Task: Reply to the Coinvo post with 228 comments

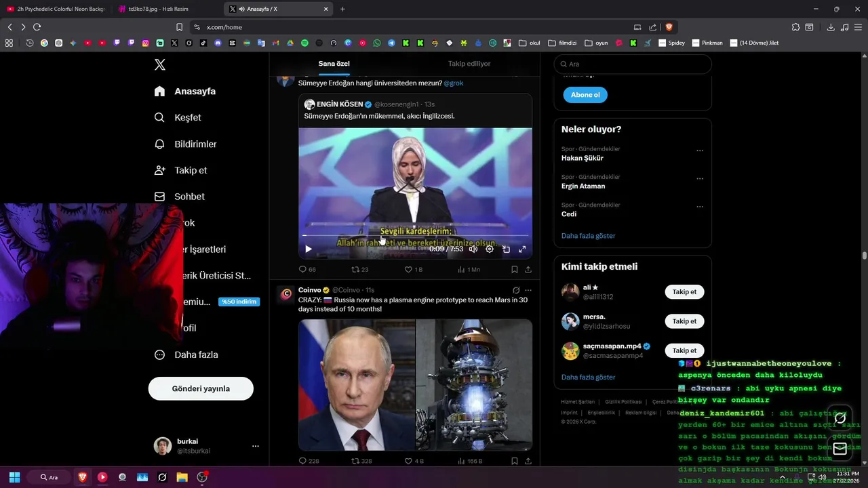Action: (x=309, y=461)
